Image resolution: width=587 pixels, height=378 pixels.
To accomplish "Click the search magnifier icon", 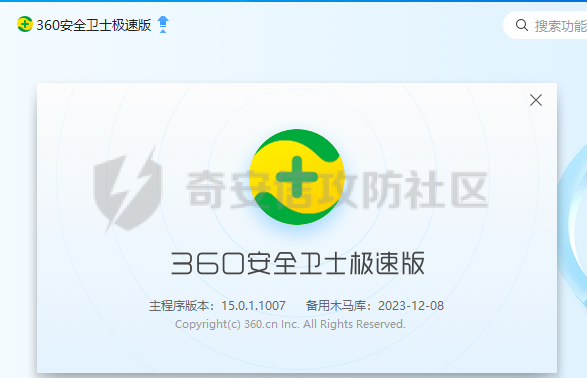I will pyautogui.click(x=521, y=25).
